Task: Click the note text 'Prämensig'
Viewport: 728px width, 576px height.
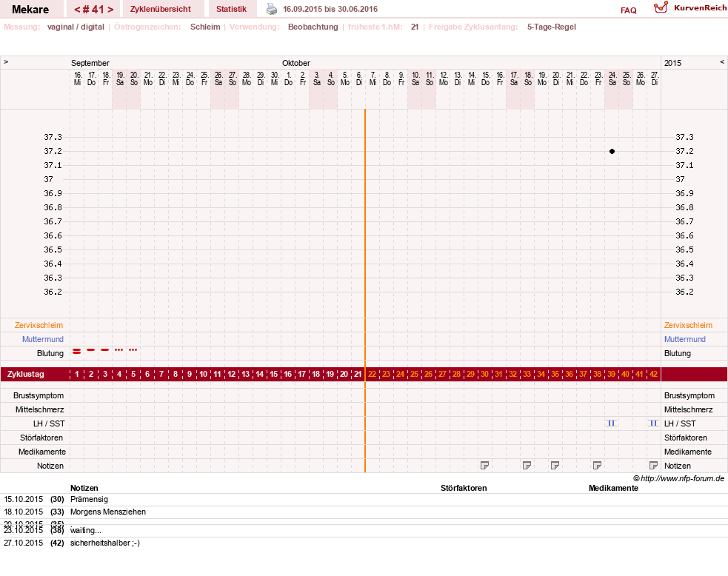Action: click(x=89, y=500)
